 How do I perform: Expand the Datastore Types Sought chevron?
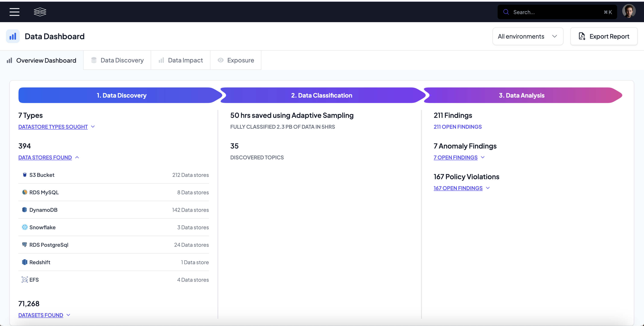point(93,127)
